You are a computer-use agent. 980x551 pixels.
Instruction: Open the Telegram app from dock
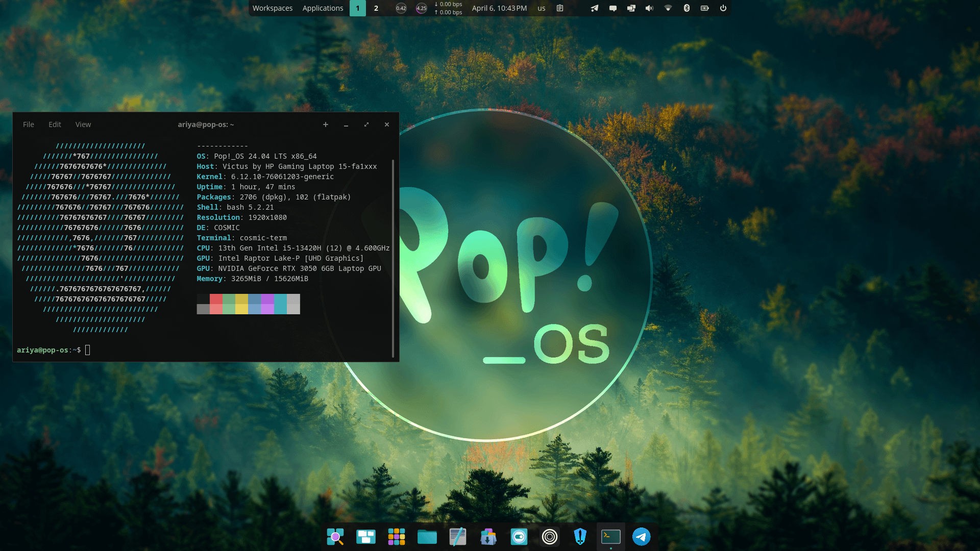coord(641,537)
